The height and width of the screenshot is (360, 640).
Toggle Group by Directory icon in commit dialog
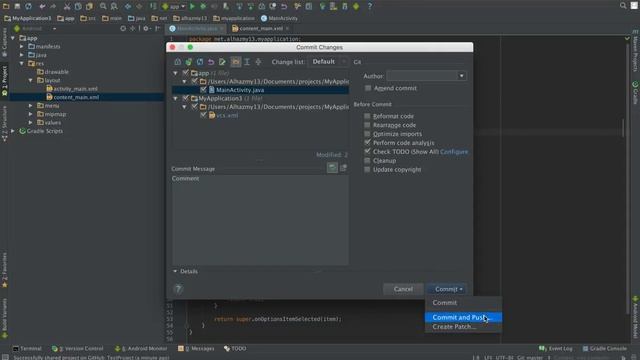point(236,62)
